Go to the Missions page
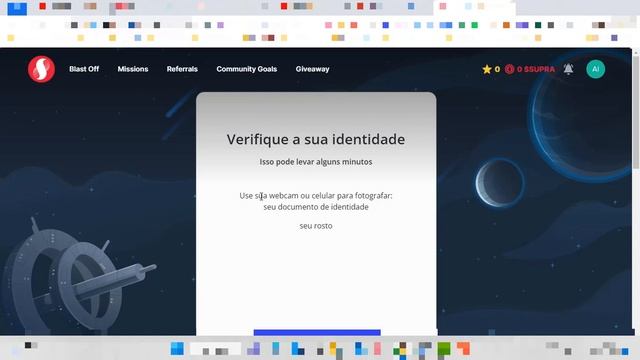640x360 pixels. click(x=133, y=69)
